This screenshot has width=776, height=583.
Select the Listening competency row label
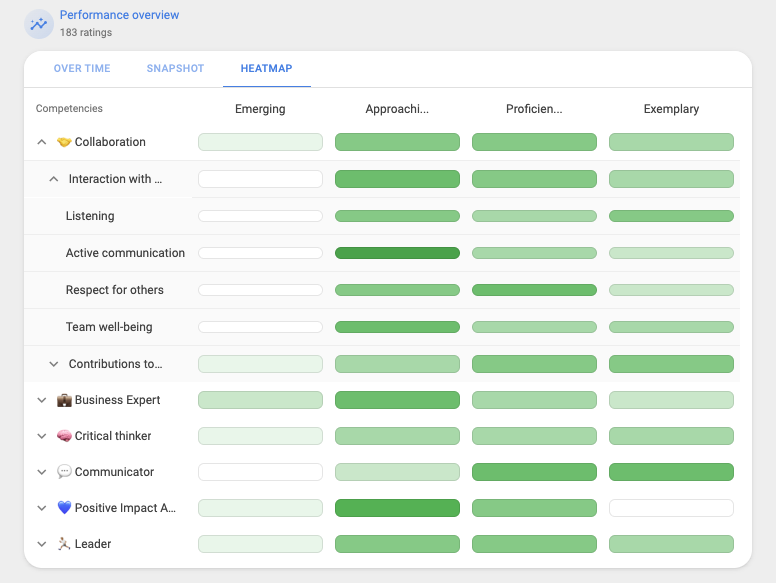[x=90, y=216]
